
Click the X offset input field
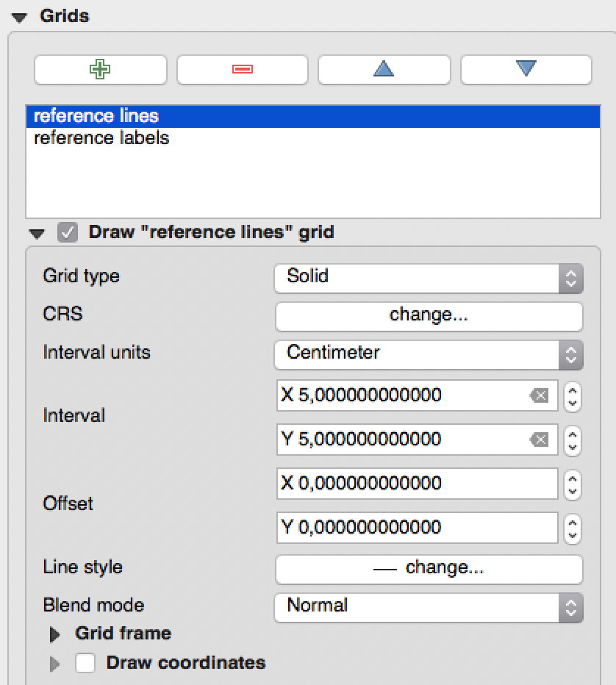pos(417,484)
